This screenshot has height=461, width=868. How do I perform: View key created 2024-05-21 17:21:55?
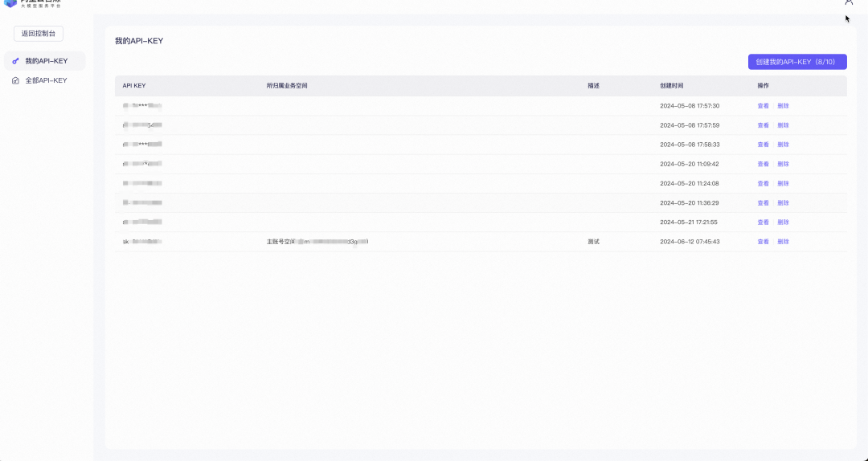pyautogui.click(x=763, y=222)
